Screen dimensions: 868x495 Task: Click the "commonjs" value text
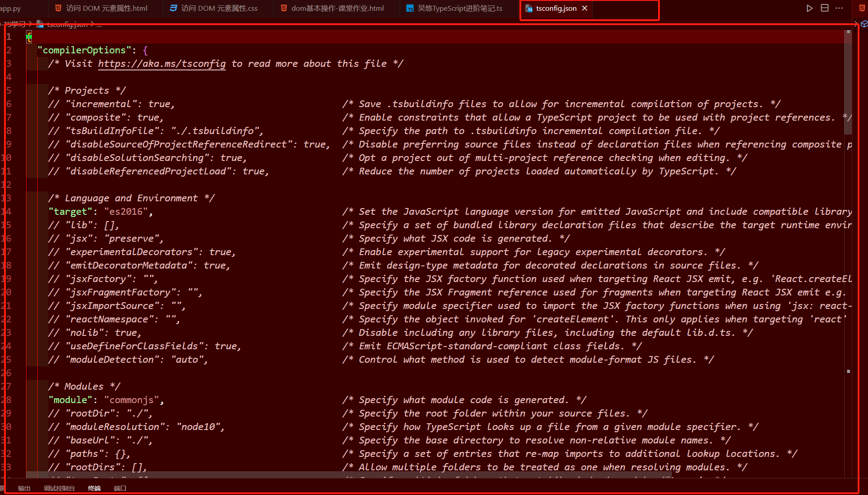(132, 400)
